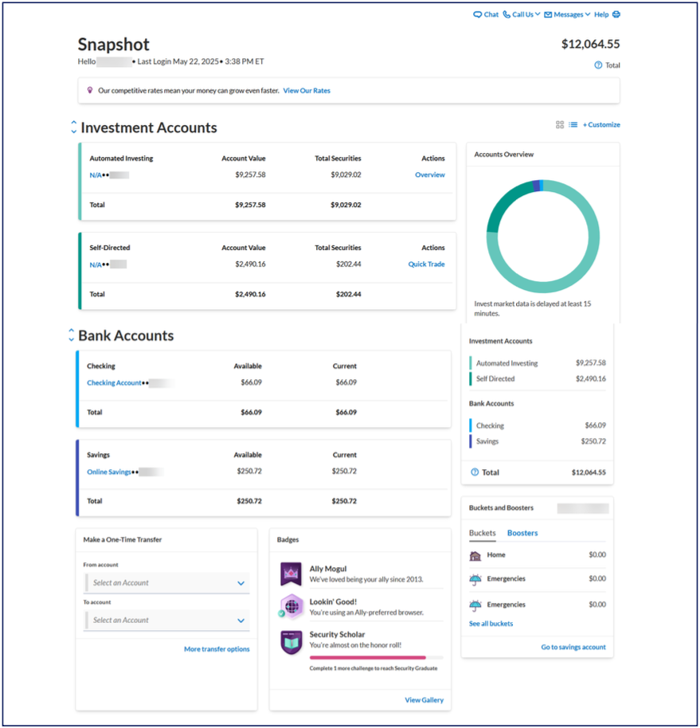
Task: Switch to list view icon
Action: [573, 124]
